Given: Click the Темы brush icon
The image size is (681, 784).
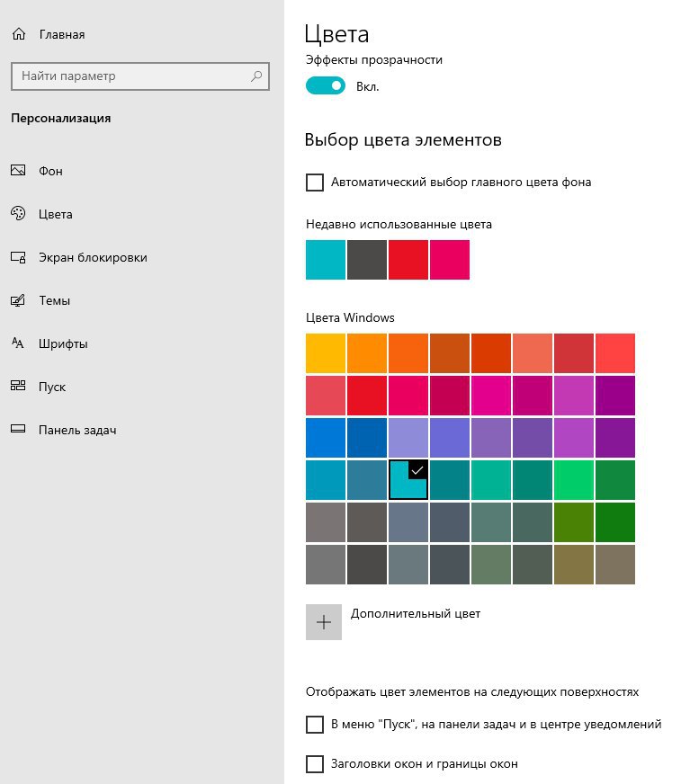Looking at the screenshot, I should pyautogui.click(x=18, y=300).
